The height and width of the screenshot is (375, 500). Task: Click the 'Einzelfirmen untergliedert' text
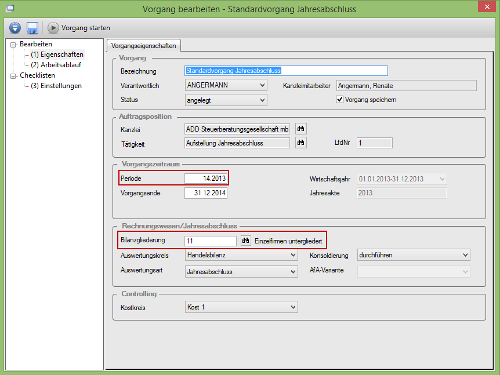tap(288, 241)
